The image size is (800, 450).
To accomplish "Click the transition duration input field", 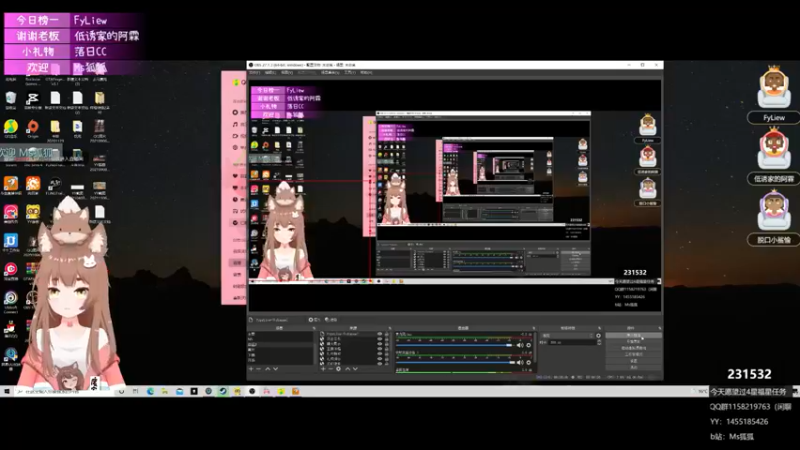I will tap(571, 342).
